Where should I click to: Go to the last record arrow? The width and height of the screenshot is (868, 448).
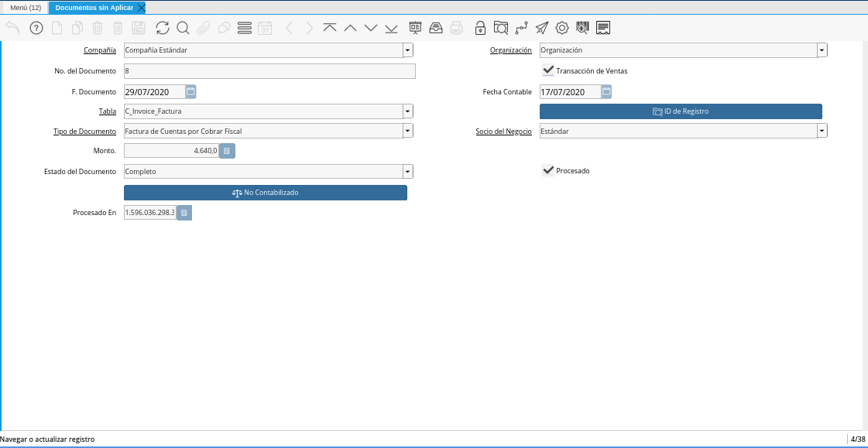click(x=391, y=28)
